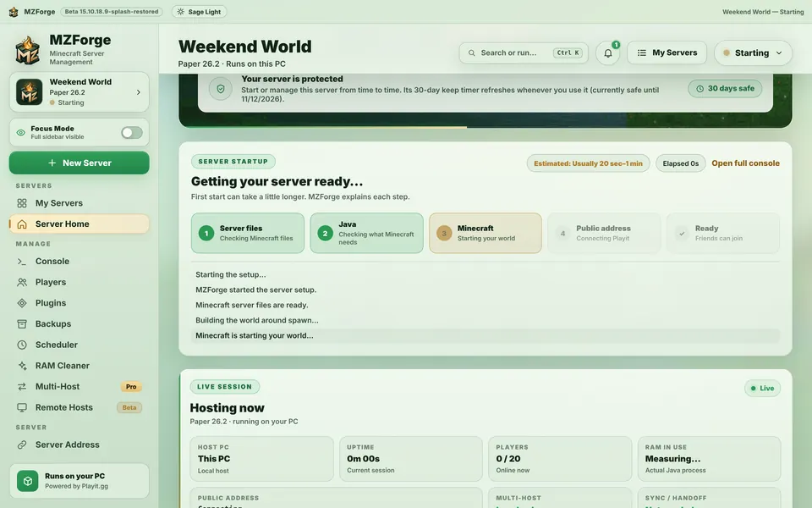Click the step 2 circle in Java
Screen dimensions: 812x508
325,234
